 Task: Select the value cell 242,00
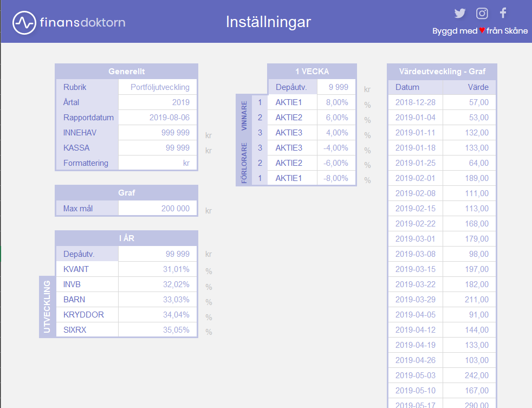[x=469, y=375]
